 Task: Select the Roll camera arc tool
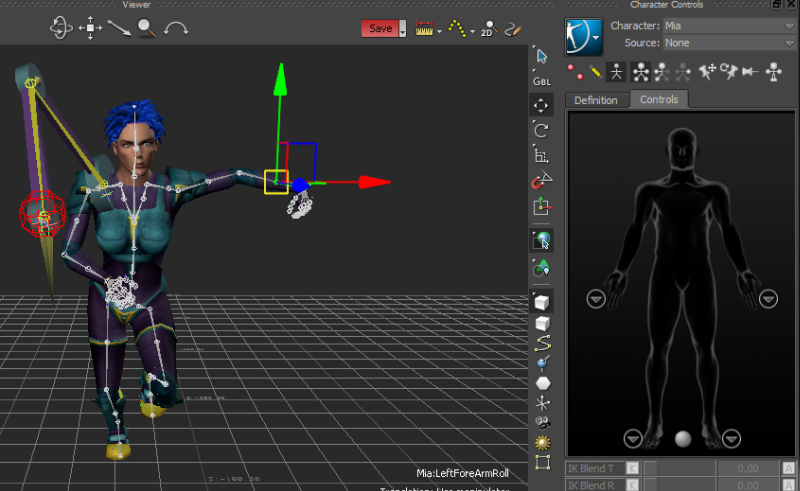click(x=176, y=28)
